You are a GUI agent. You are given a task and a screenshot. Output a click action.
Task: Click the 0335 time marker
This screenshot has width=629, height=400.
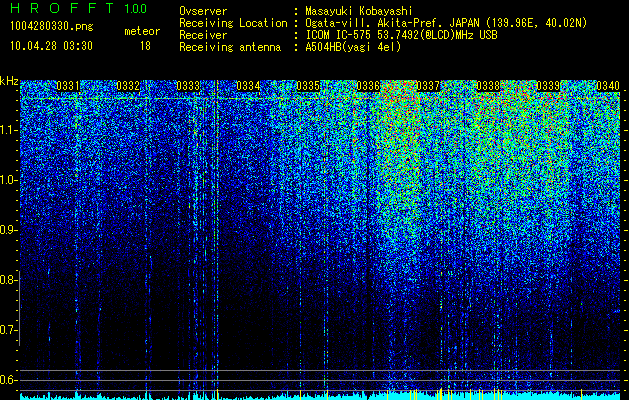308,86
